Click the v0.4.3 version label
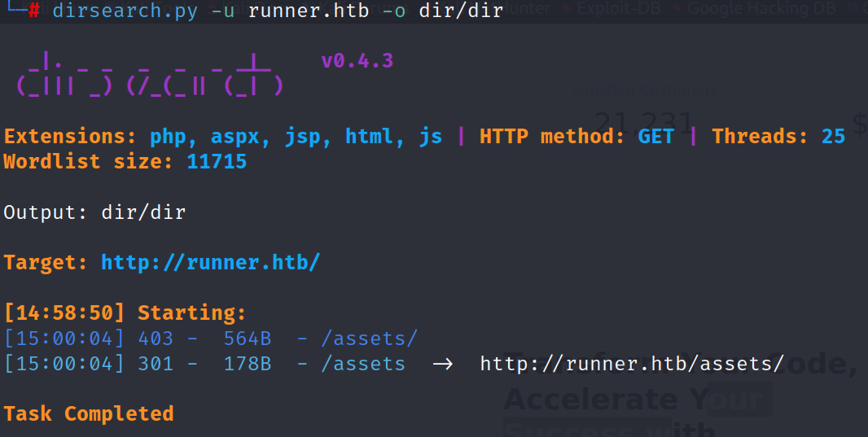Screen dimensions: 868x437 tap(357, 61)
